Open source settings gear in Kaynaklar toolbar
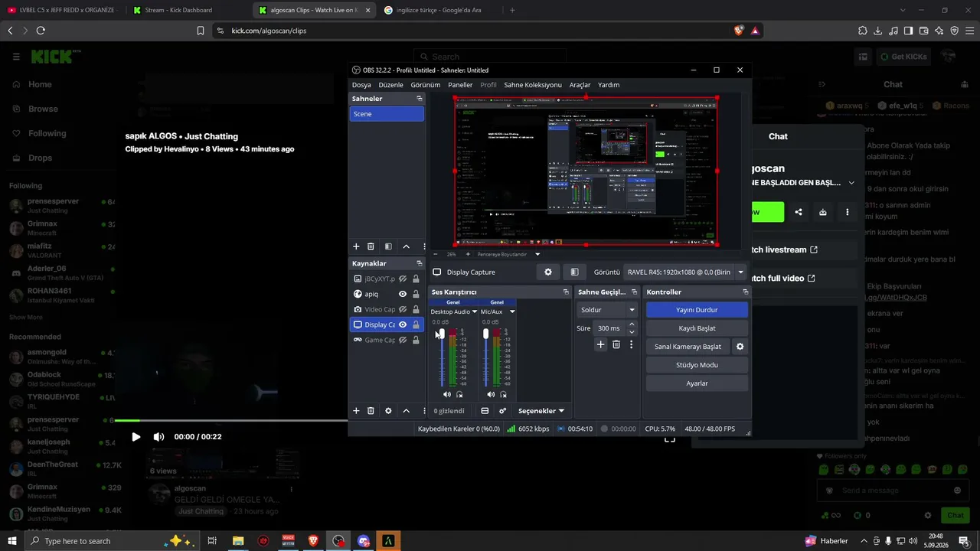 tap(388, 411)
